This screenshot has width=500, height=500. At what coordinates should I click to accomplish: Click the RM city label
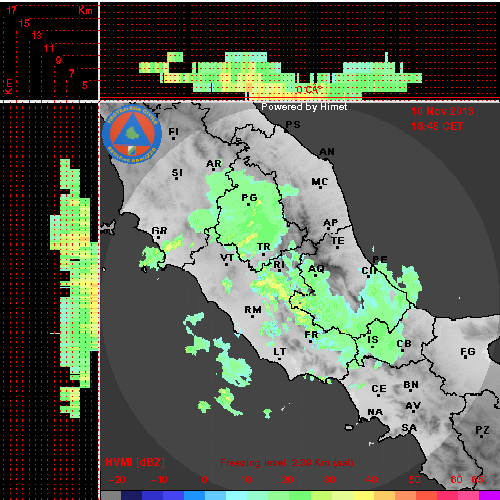click(253, 310)
